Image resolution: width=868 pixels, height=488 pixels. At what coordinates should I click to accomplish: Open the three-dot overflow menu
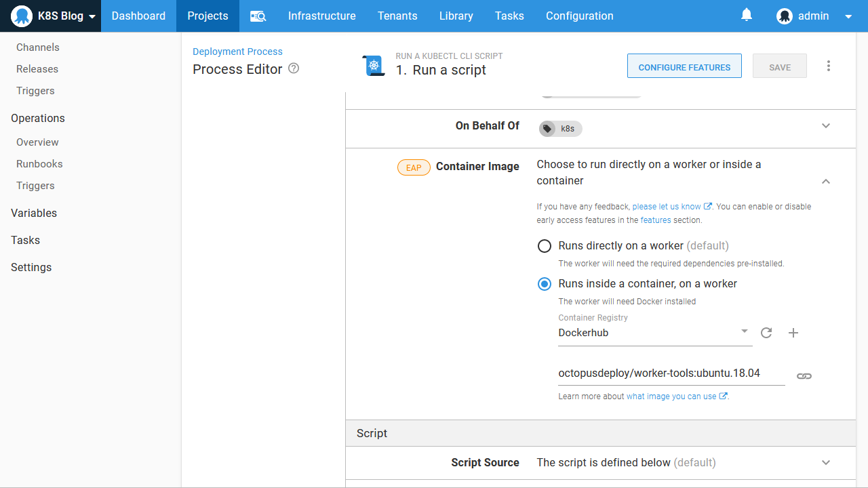point(829,66)
